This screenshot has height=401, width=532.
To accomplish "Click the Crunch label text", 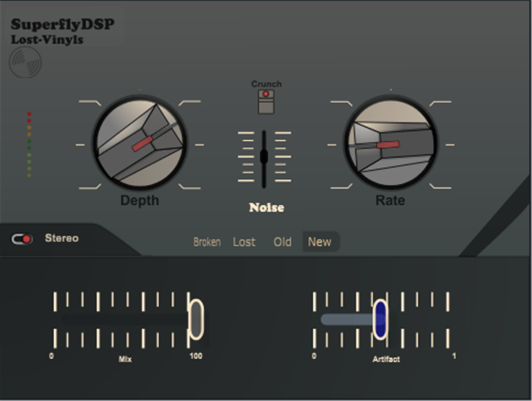I will (266, 84).
